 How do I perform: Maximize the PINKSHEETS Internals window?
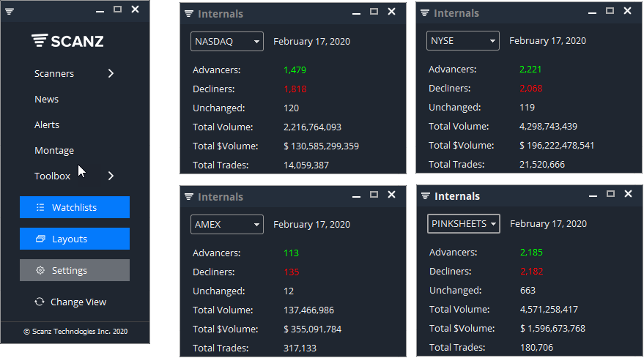(x=610, y=194)
